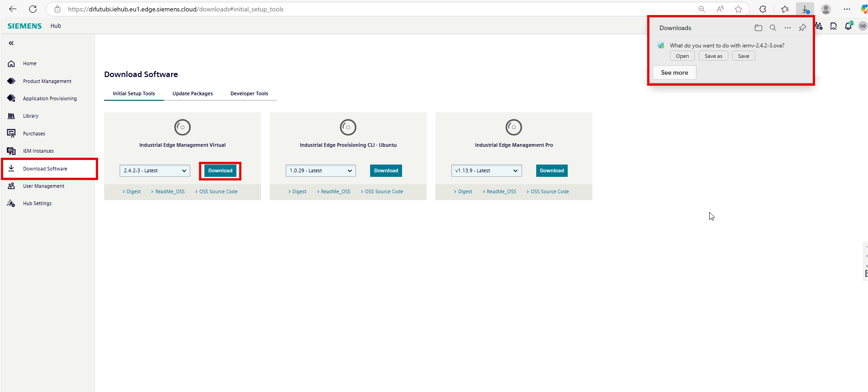Screen dimensions: 868x392
Task: Open the Library sidebar item
Action: point(31,116)
